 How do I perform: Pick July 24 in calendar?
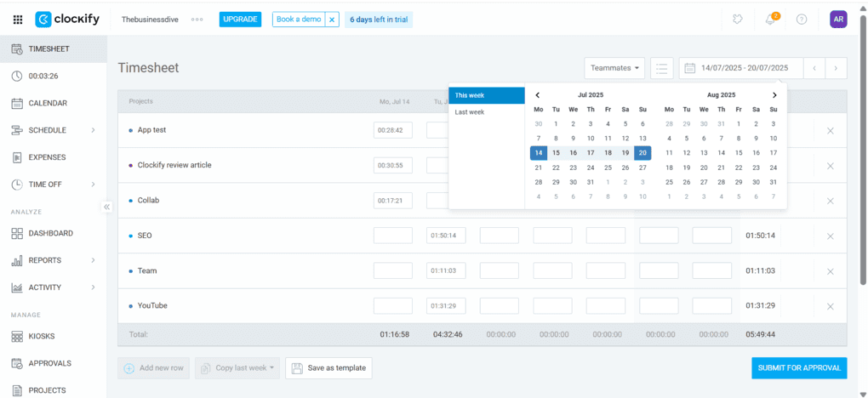[591, 168]
